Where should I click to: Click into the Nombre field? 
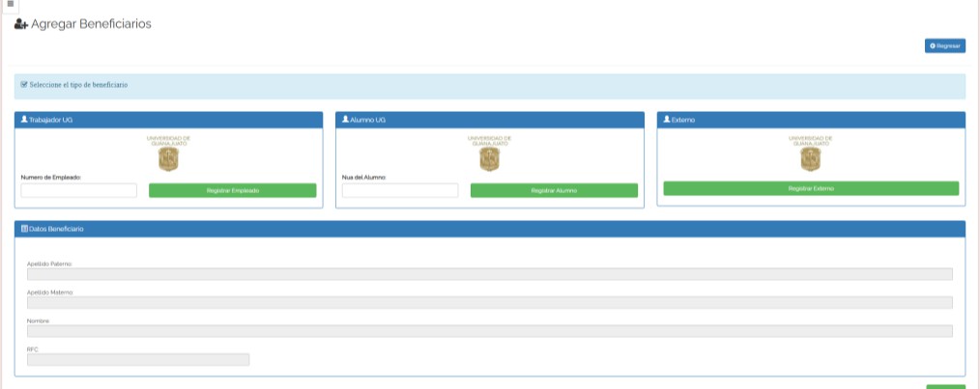point(489,331)
